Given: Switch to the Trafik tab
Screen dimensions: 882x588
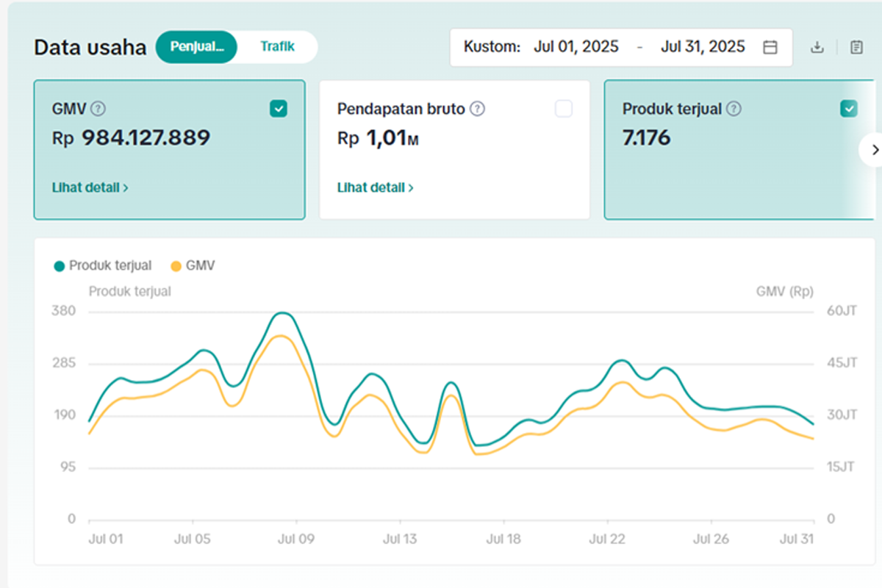Looking at the screenshot, I should (277, 46).
